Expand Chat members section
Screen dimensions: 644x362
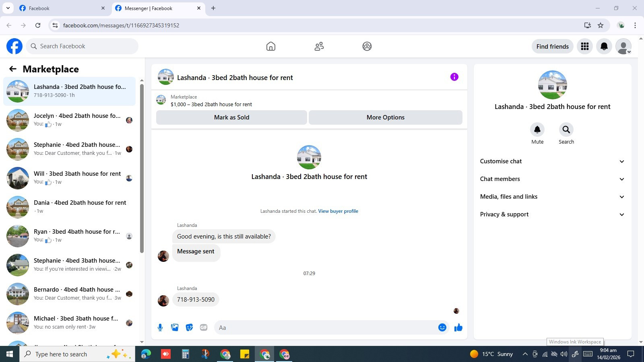click(552, 179)
